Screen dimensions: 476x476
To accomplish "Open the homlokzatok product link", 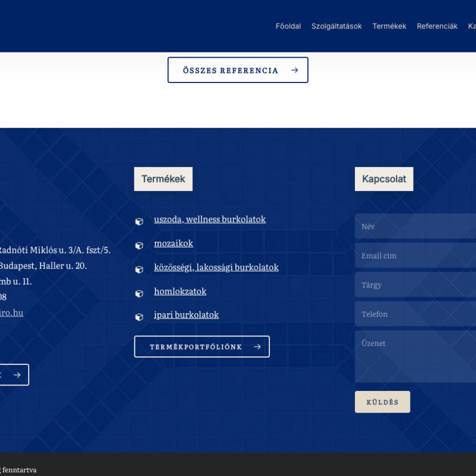I will (x=180, y=291).
